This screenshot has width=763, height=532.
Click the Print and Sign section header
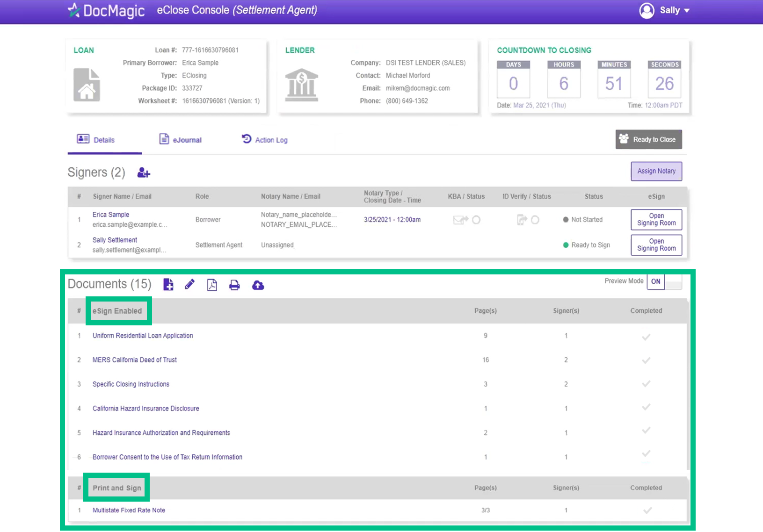point(116,488)
